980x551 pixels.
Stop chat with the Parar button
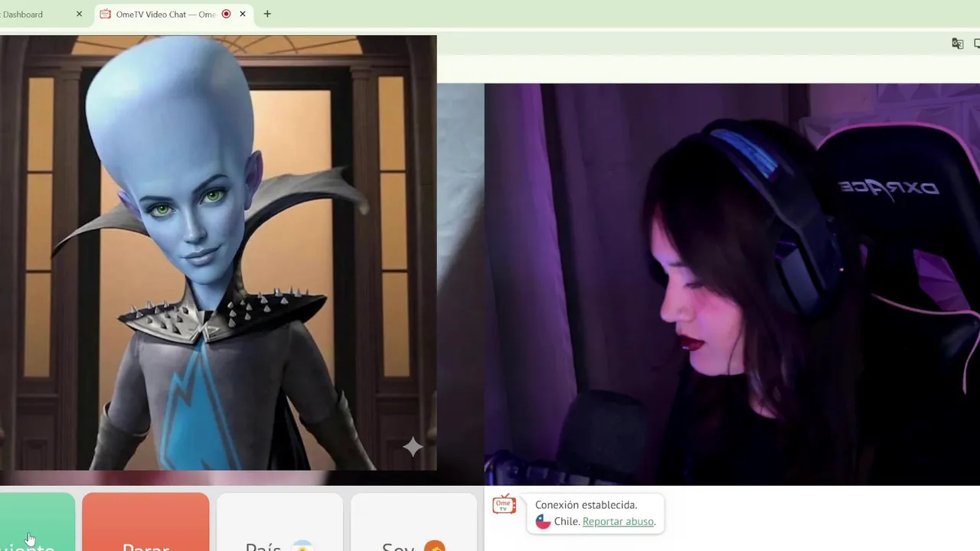pyautogui.click(x=145, y=522)
